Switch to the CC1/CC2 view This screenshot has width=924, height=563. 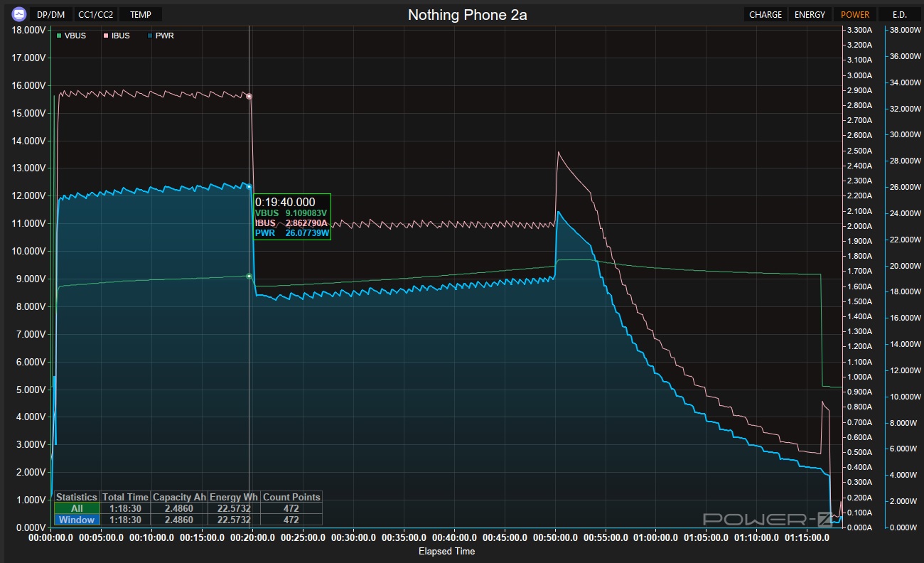[95, 14]
